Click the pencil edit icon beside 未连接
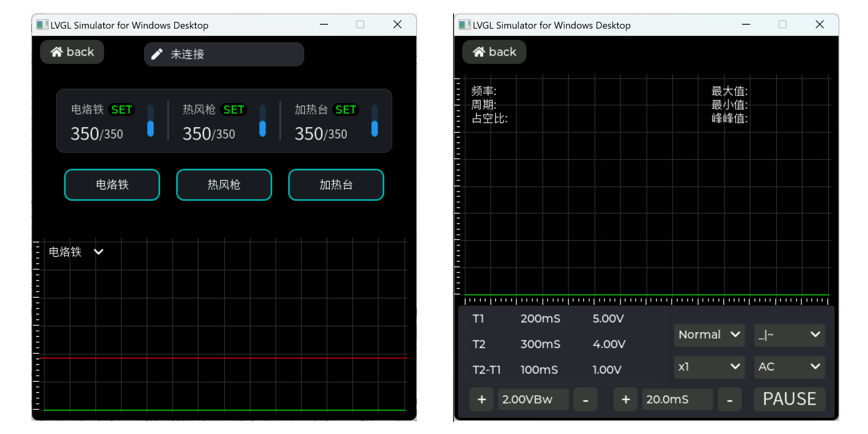 tap(157, 54)
